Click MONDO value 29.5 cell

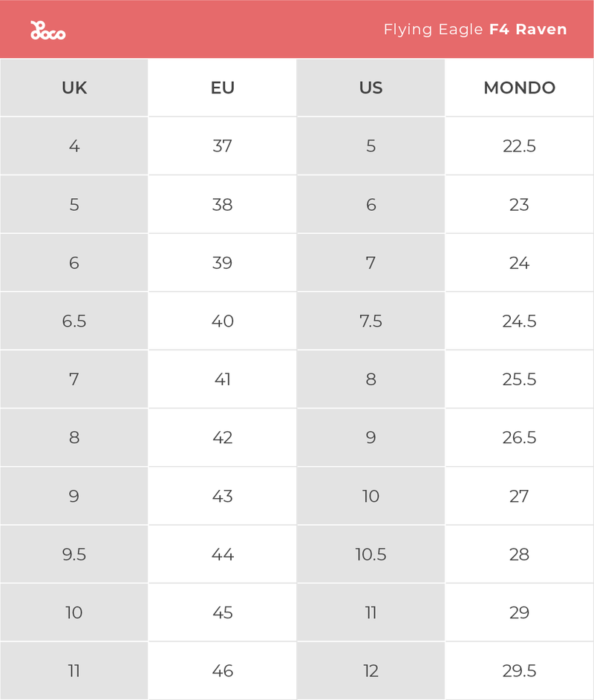[520, 670]
